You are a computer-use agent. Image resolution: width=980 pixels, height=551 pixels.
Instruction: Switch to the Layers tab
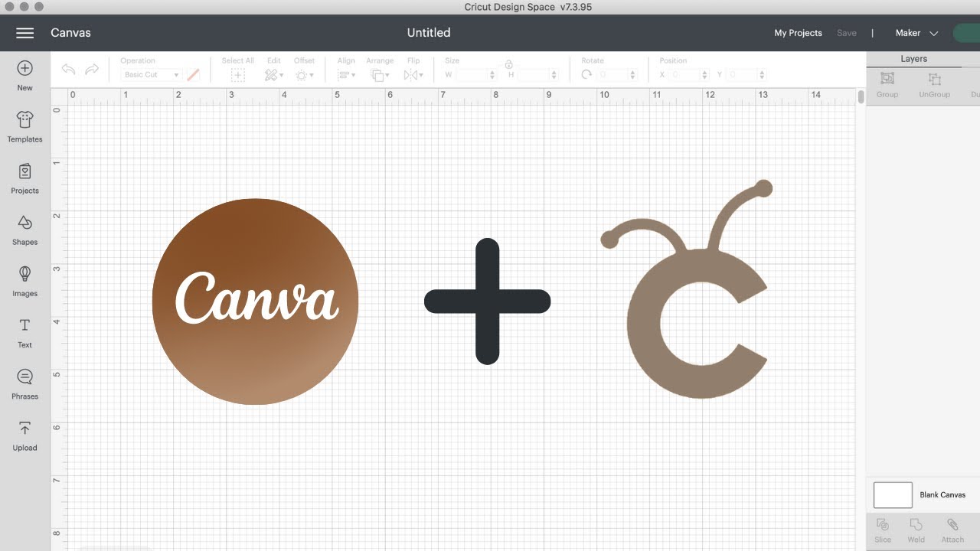tap(914, 59)
